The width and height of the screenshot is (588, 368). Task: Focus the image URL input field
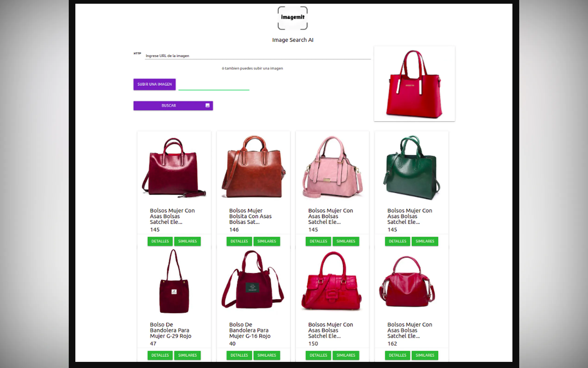coord(258,56)
